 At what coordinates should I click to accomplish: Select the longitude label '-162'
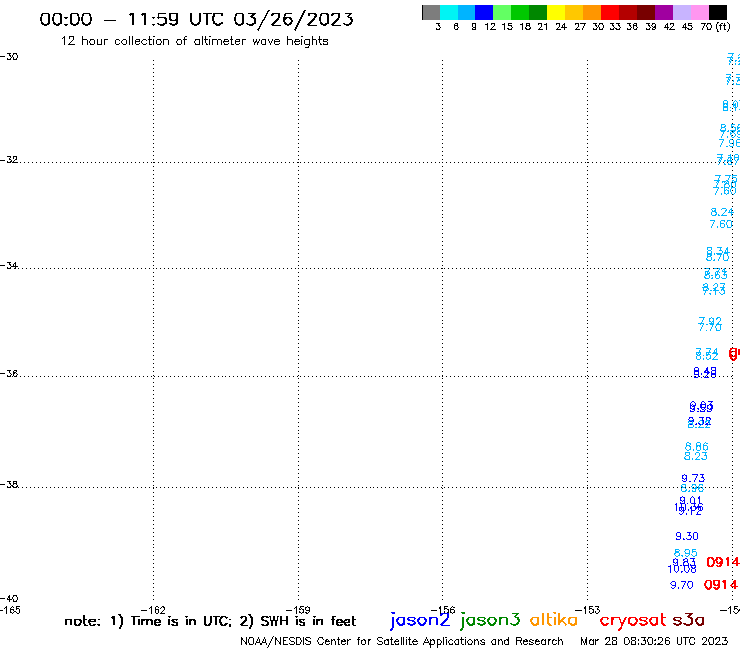tap(153, 610)
